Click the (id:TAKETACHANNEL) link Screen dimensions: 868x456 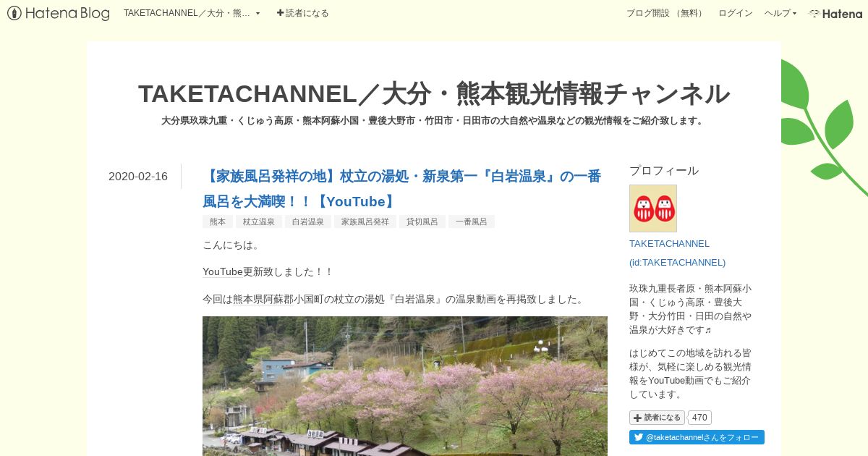[x=677, y=262]
